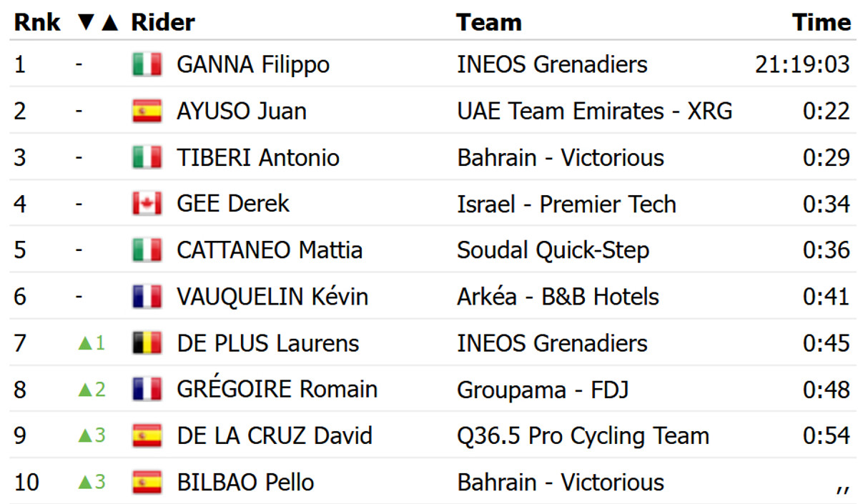
Task: Click the Belgian flag beside DE PLUS Laurens
Action: click(147, 343)
